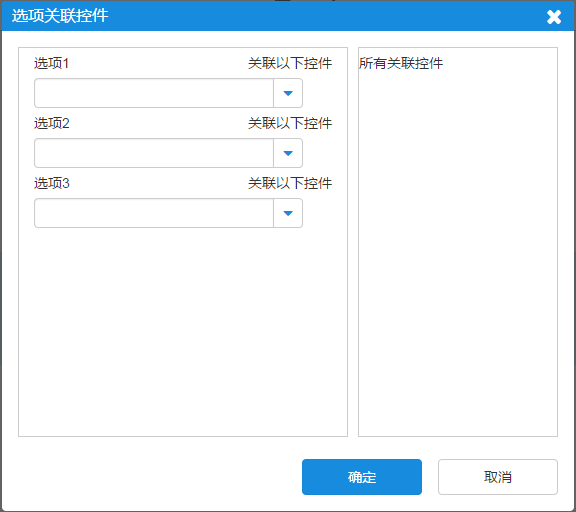
Task: Click the 选项3 label
Action: tap(51, 183)
